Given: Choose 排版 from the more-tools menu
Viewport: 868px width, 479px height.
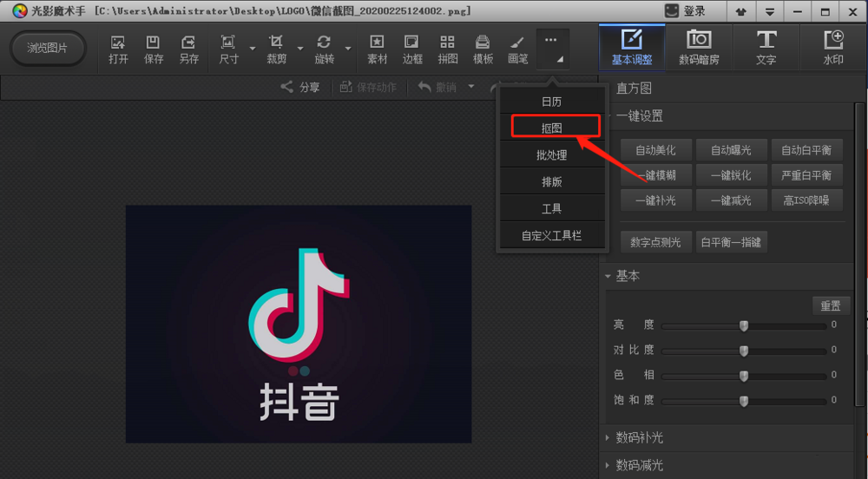Looking at the screenshot, I should [x=551, y=182].
